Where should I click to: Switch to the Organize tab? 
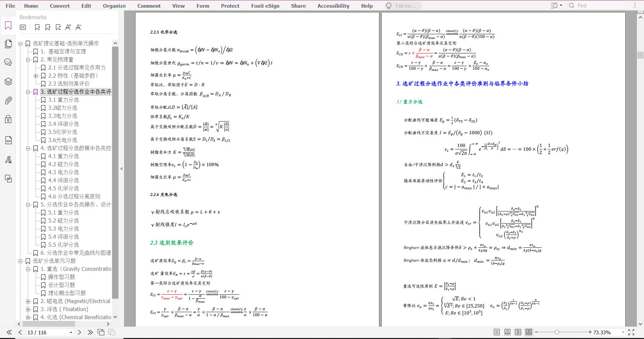(114, 6)
